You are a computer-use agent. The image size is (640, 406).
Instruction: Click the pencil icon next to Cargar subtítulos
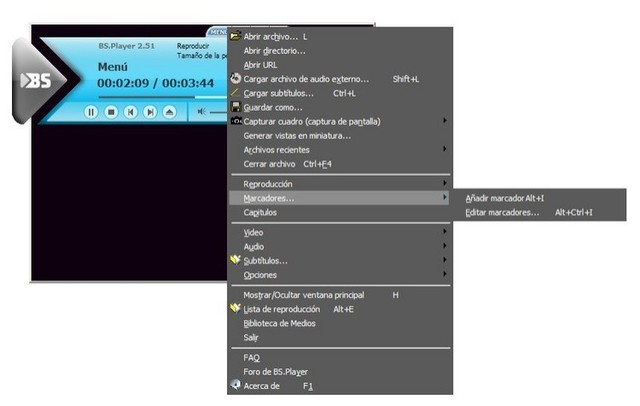point(235,93)
